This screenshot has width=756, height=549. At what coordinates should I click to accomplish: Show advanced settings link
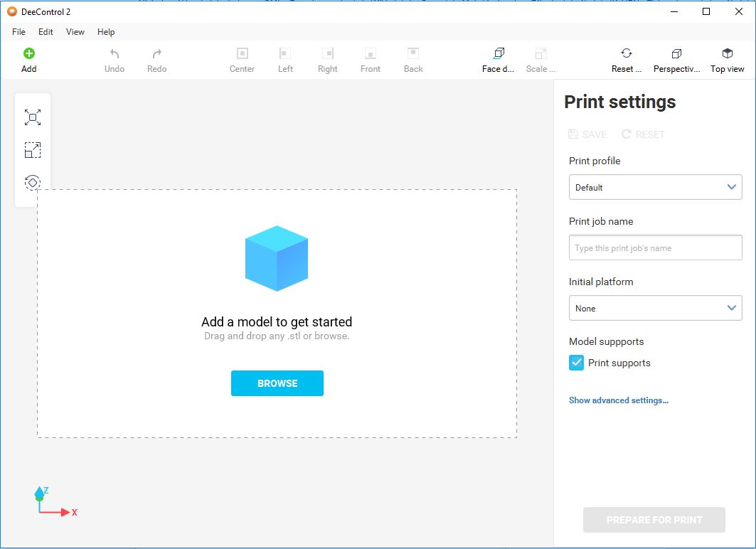(618, 400)
